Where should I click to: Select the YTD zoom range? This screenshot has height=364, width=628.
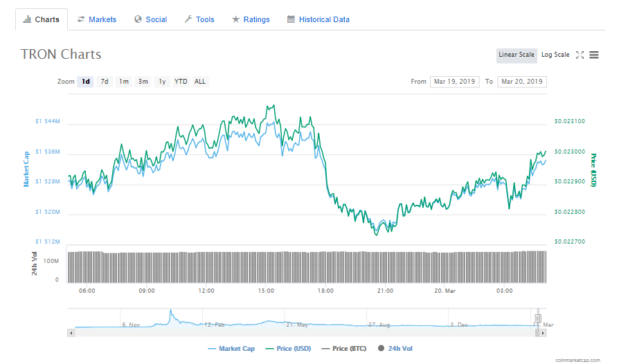pyautogui.click(x=181, y=82)
